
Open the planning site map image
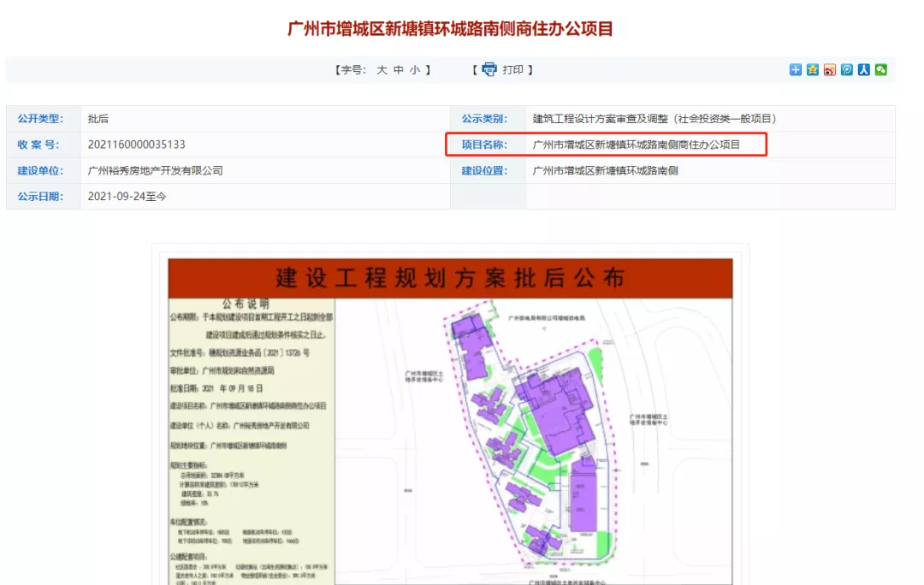click(x=535, y=436)
